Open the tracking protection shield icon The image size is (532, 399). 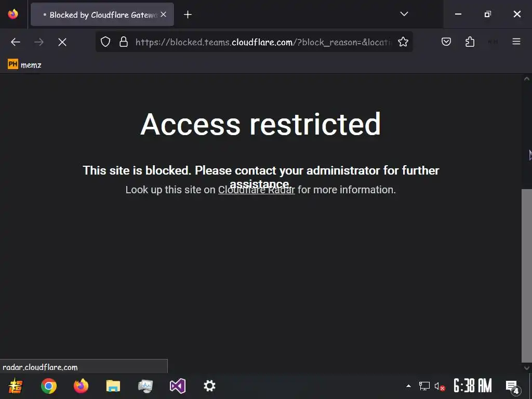click(x=105, y=42)
